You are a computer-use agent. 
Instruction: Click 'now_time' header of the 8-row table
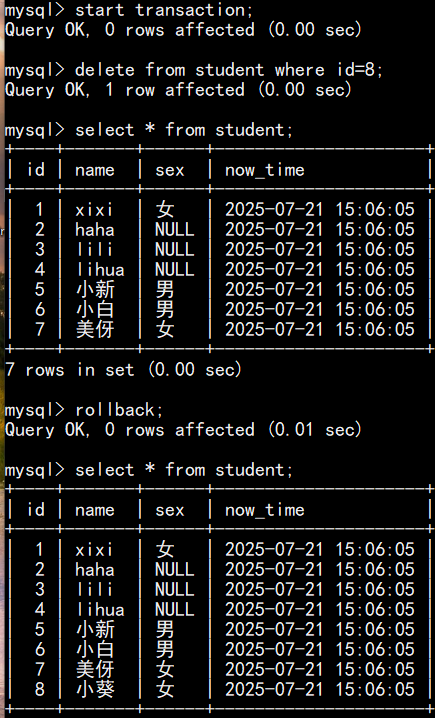point(265,510)
